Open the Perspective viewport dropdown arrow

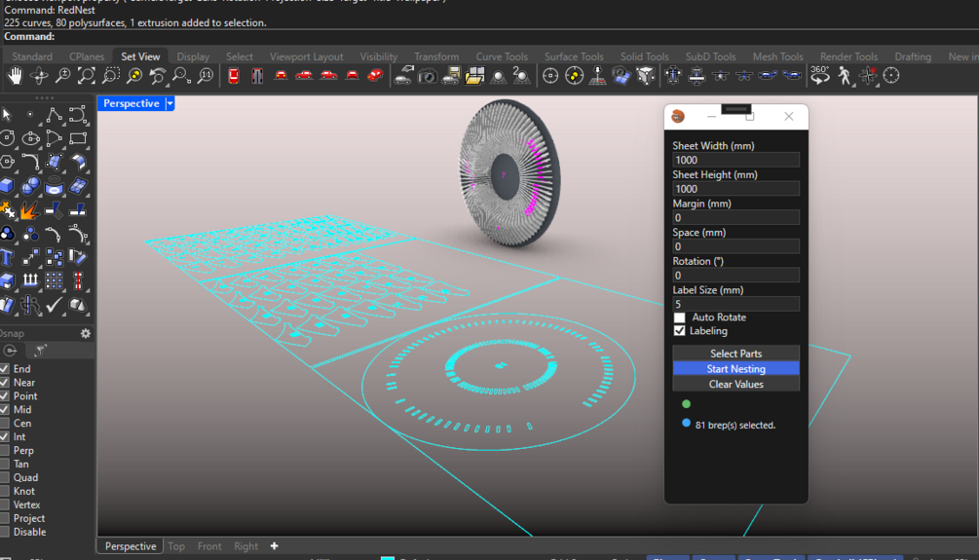pos(169,103)
